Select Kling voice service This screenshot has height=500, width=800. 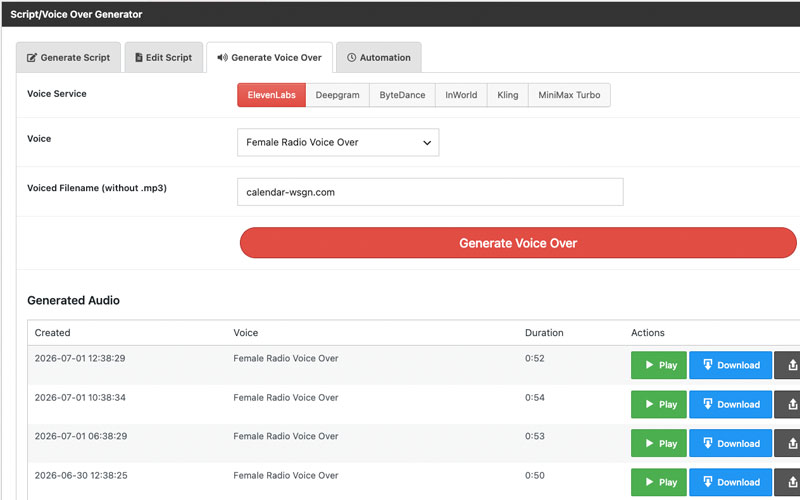point(508,95)
